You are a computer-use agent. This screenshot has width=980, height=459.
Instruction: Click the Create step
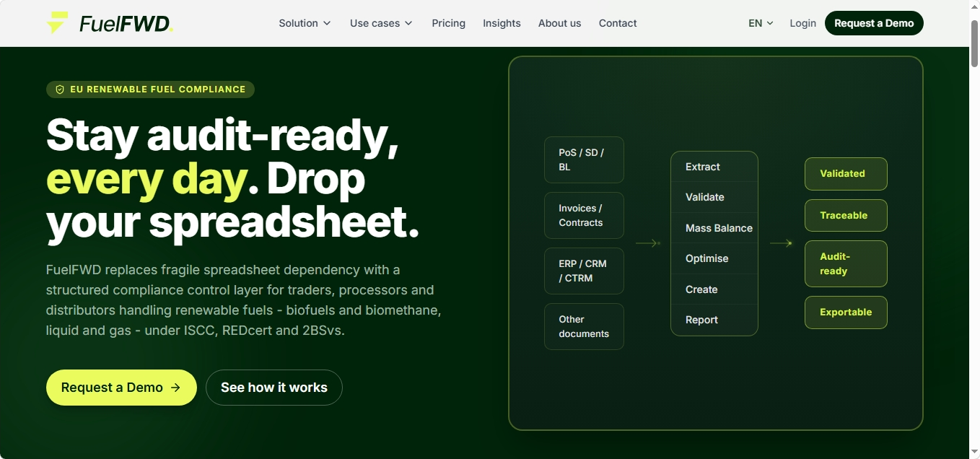714,289
